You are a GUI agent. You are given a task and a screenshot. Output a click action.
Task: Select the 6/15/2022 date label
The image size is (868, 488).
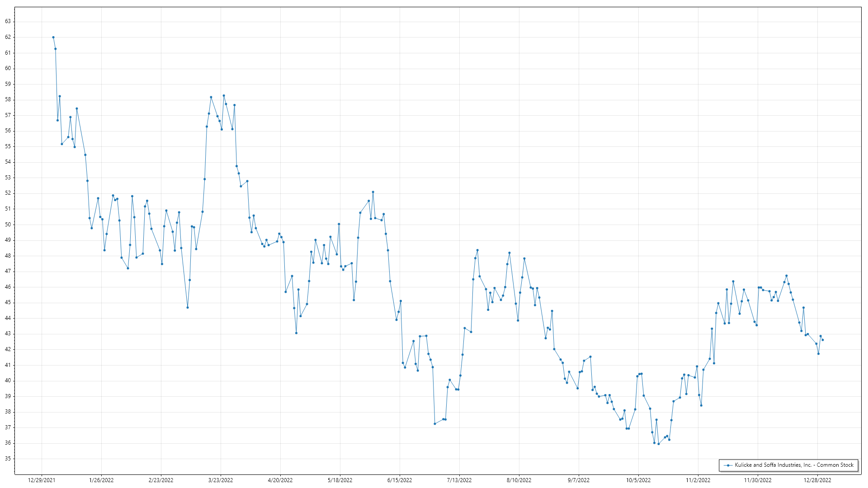pos(400,480)
